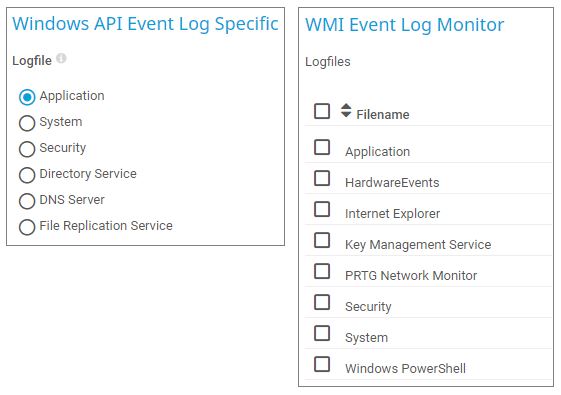Click the Filename column header
This screenshot has width=561, height=395.
(383, 114)
